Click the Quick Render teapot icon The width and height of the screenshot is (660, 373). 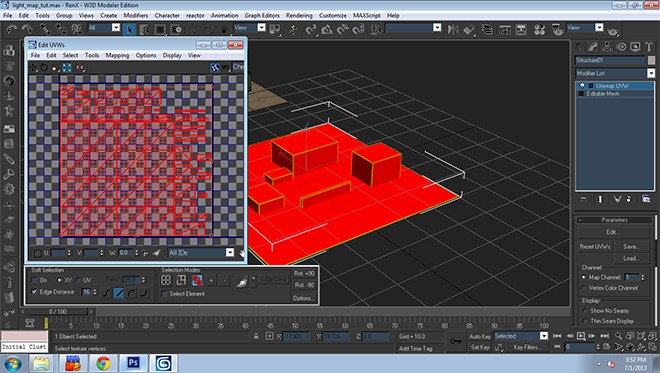tap(613, 31)
